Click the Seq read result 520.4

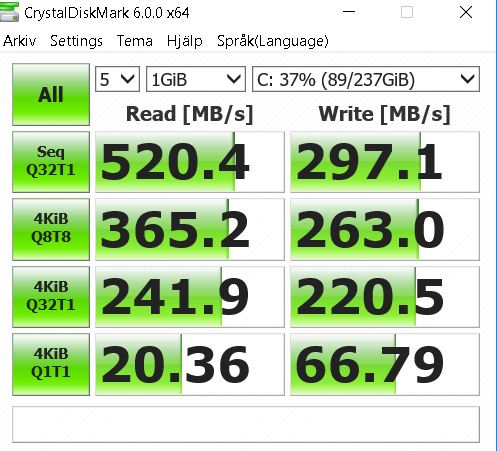[190, 162]
